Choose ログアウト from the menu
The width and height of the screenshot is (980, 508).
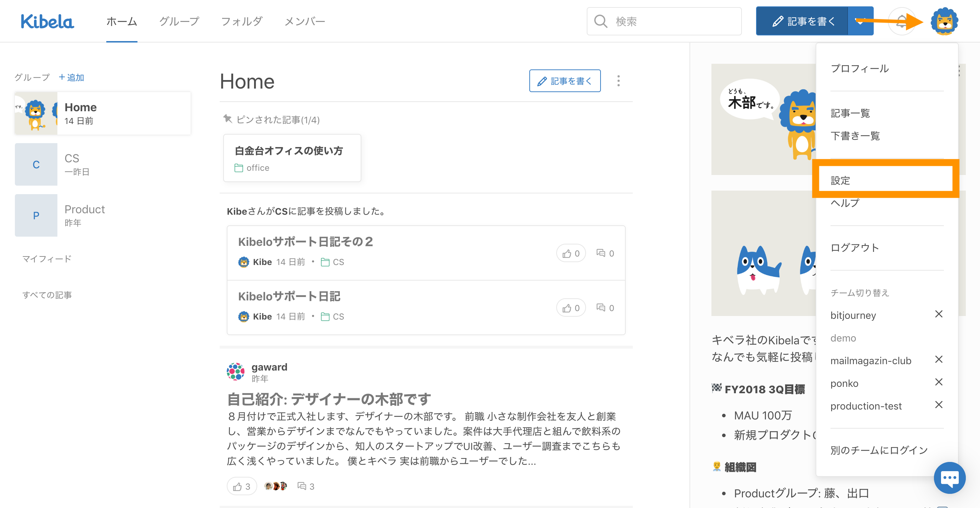pyautogui.click(x=855, y=248)
